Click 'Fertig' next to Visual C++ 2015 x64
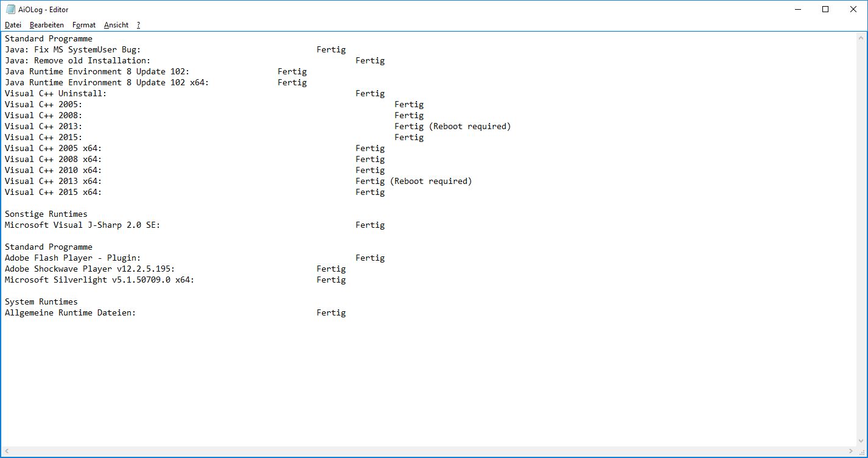The height and width of the screenshot is (458, 868). click(370, 192)
